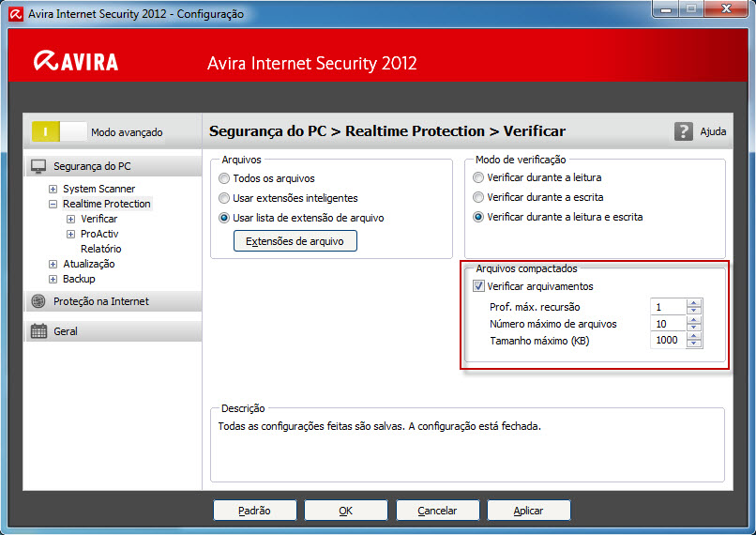The height and width of the screenshot is (535, 756).
Task: Open Segurança do PC section
Action: 113,166
